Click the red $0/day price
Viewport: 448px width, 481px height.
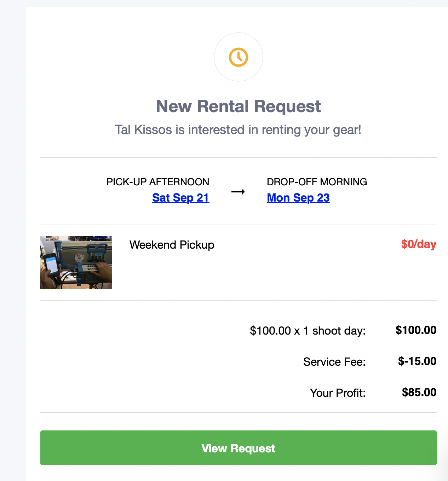coord(418,244)
